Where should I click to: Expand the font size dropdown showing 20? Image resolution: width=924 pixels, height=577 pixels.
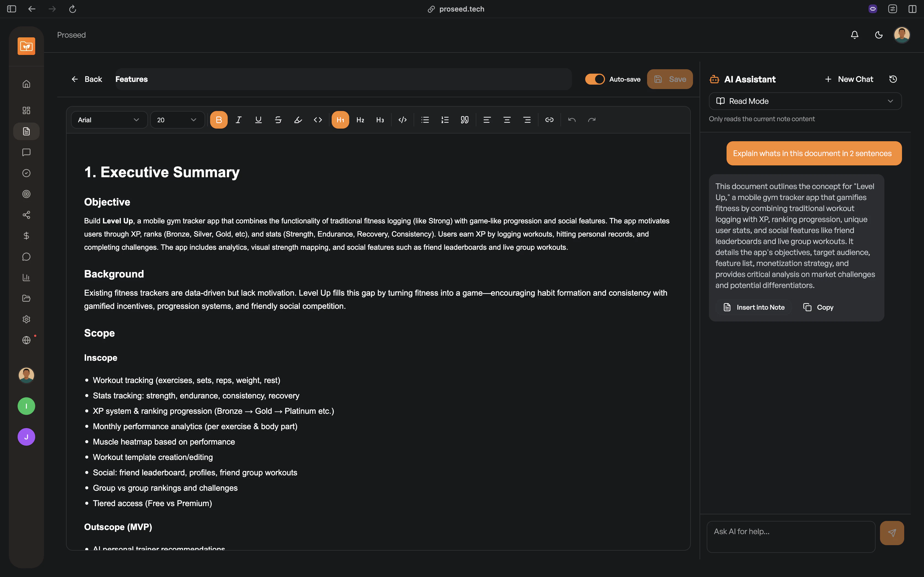(x=177, y=120)
